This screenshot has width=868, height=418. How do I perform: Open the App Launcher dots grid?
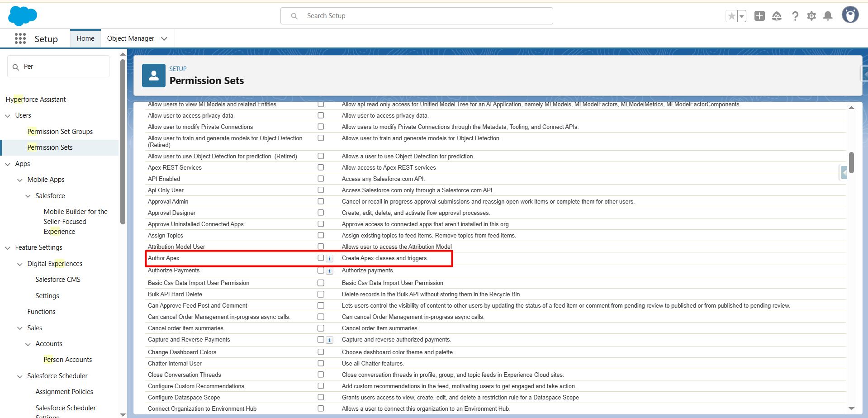point(20,38)
